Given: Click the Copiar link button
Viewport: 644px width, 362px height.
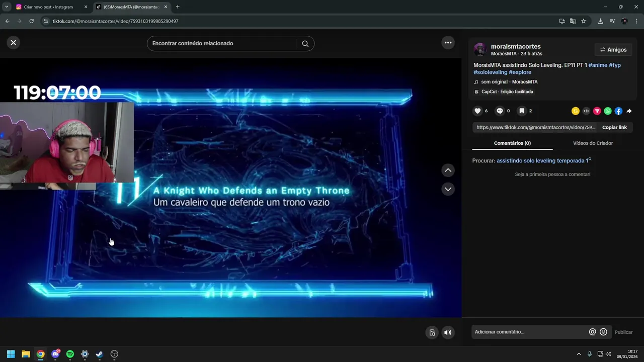Looking at the screenshot, I should coord(614,127).
